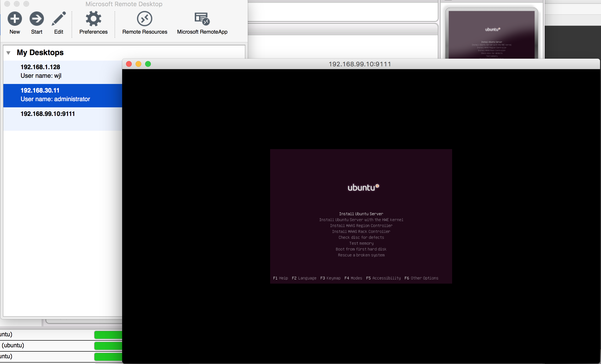The width and height of the screenshot is (601, 364).
Task: Click the My Desktops heading
Action: [x=40, y=52]
